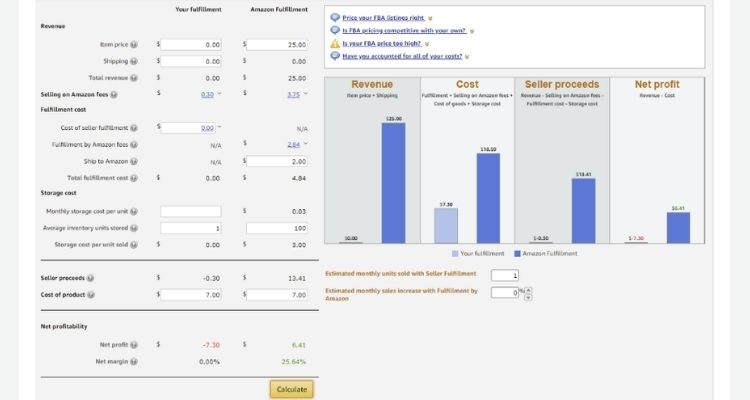
Task: Click help icon for Total fulfillment cost
Action: coord(134,178)
